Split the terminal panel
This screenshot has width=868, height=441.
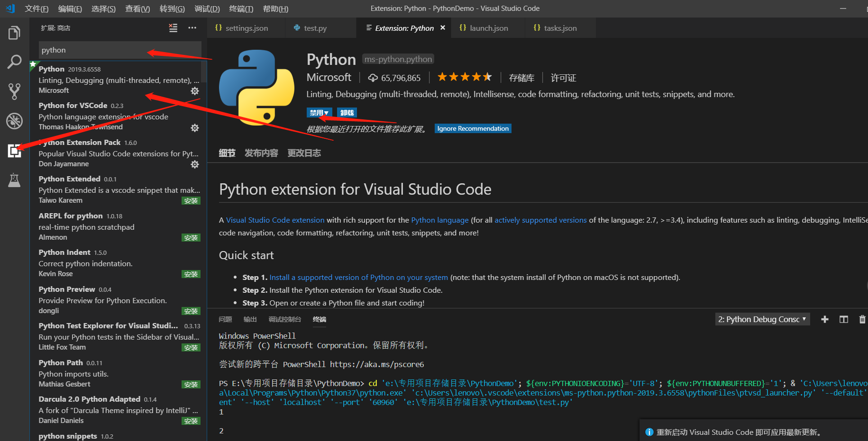tap(844, 319)
